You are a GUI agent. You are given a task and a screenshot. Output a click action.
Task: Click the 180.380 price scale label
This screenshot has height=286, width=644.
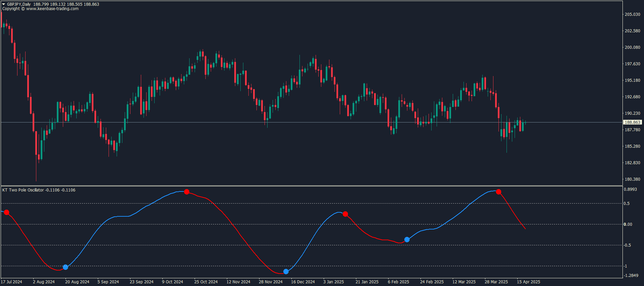[633, 179]
